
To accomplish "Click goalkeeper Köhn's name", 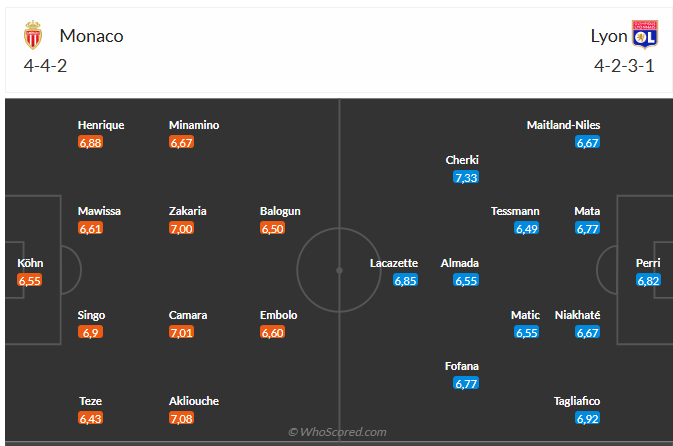I will [x=30, y=263].
